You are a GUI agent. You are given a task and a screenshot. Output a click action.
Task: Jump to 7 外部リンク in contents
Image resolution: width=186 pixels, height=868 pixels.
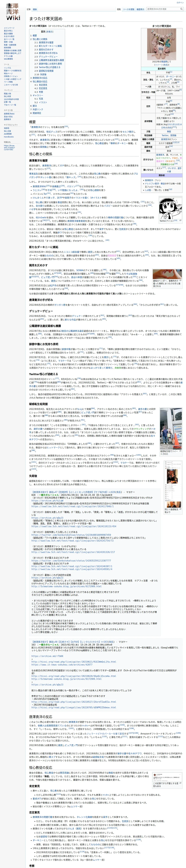pyautogui.click(x=37, y=110)
